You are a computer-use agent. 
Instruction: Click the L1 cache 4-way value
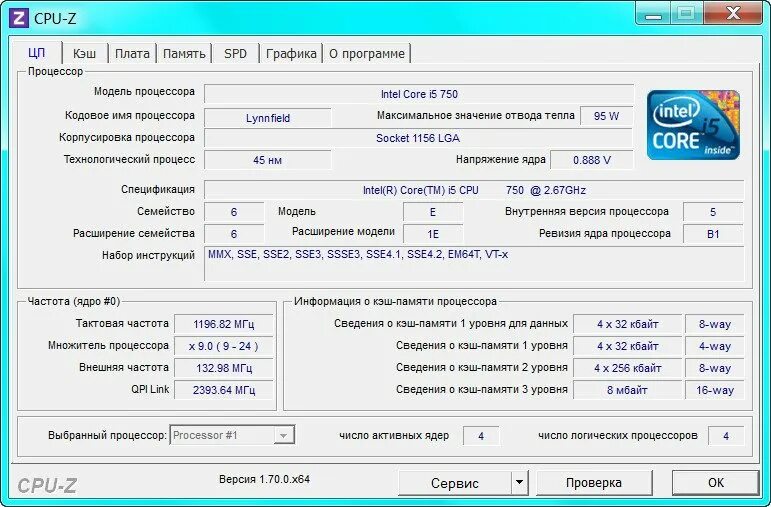714,346
